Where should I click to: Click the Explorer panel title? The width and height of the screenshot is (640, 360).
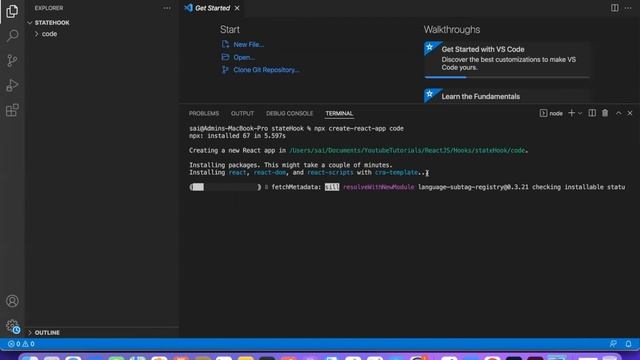coord(49,8)
